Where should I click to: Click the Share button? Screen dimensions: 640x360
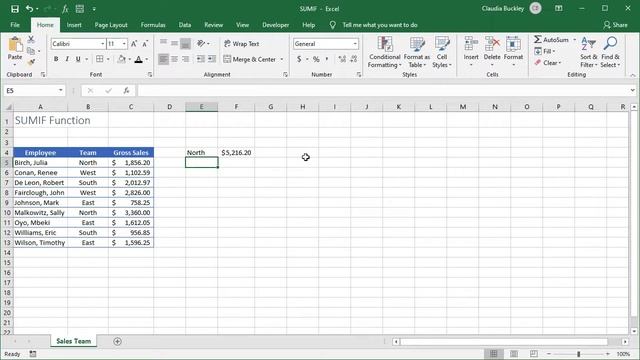[616, 25]
